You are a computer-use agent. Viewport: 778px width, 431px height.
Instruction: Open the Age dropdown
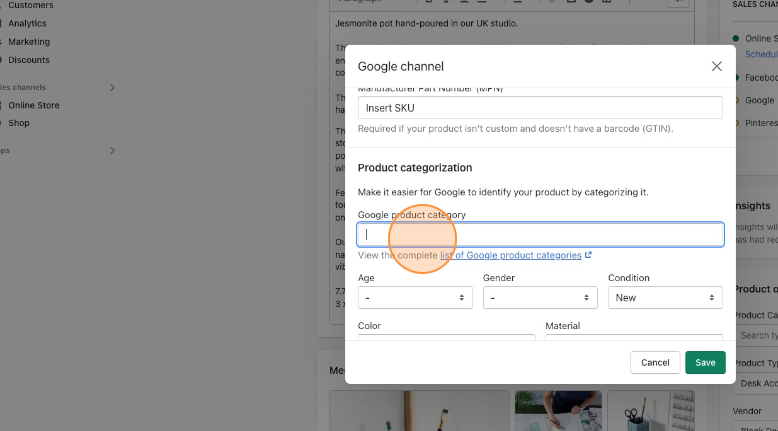click(415, 298)
